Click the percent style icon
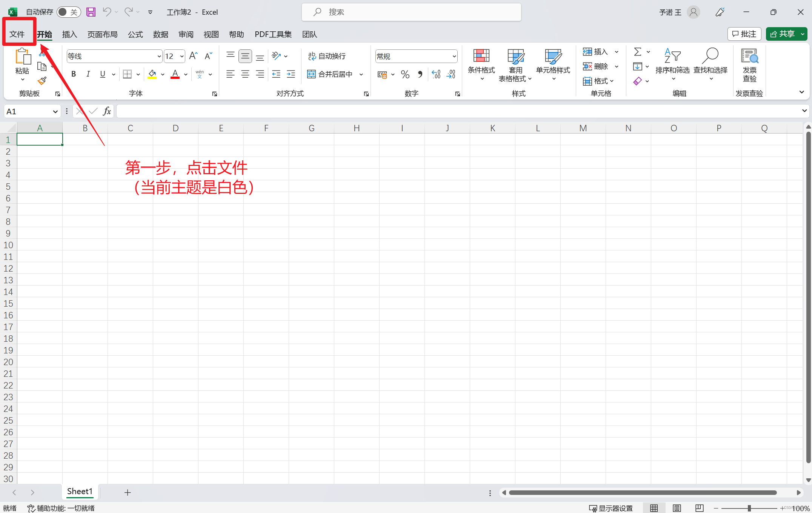Viewport: 812px width, 513px height. [405, 74]
